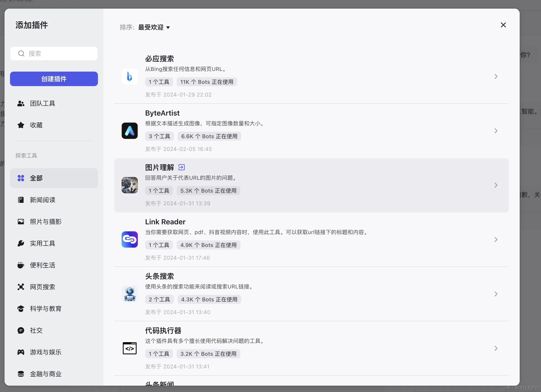Open the 最受欢迎 sort dropdown
Screen dimensions: 541x392
(154, 27)
